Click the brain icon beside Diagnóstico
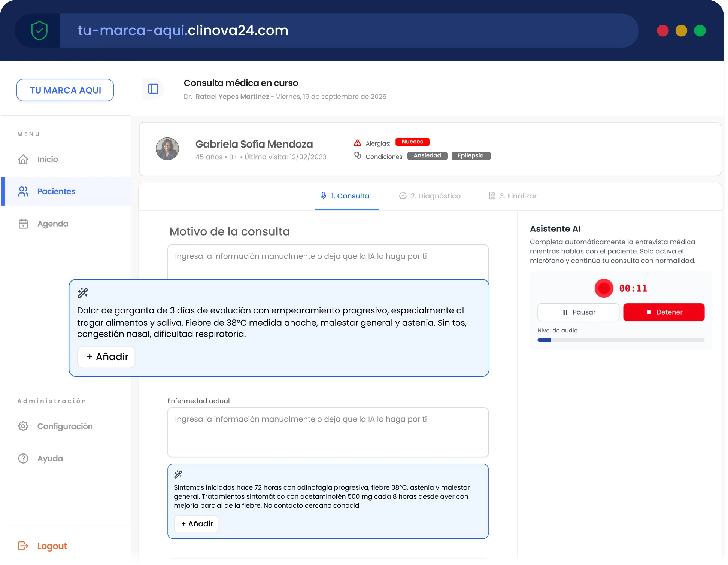Screen dimensions: 728x565 coord(403,196)
